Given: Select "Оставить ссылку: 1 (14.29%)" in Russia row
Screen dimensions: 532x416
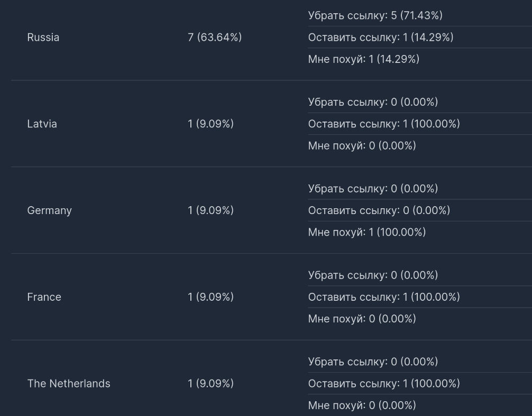Looking at the screenshot, I should (x=380, y=38).
